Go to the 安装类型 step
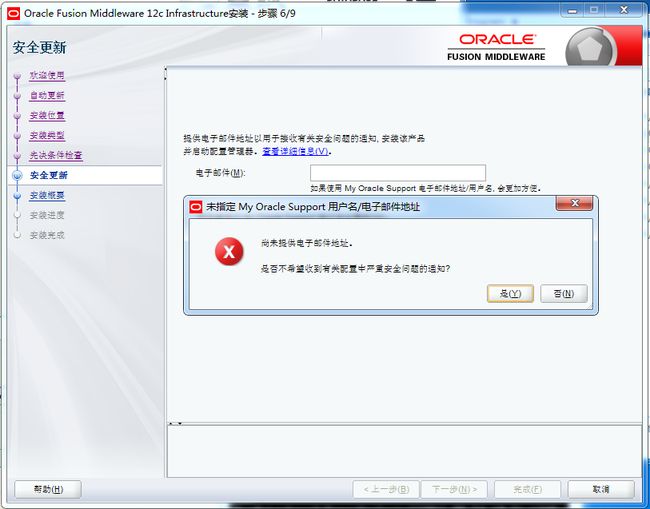This screenshot has width=650, height=509. (x=47, y=135)
